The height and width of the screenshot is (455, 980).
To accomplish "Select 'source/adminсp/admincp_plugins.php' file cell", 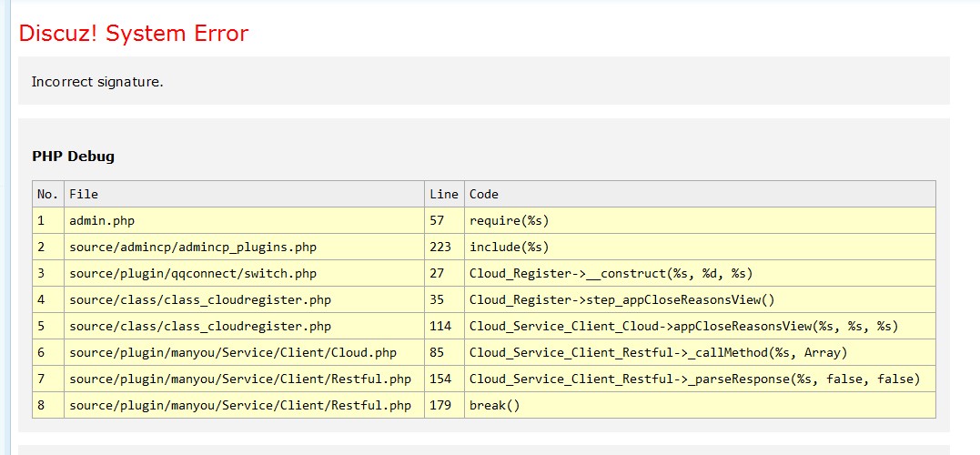I will (x=245, y=247).
